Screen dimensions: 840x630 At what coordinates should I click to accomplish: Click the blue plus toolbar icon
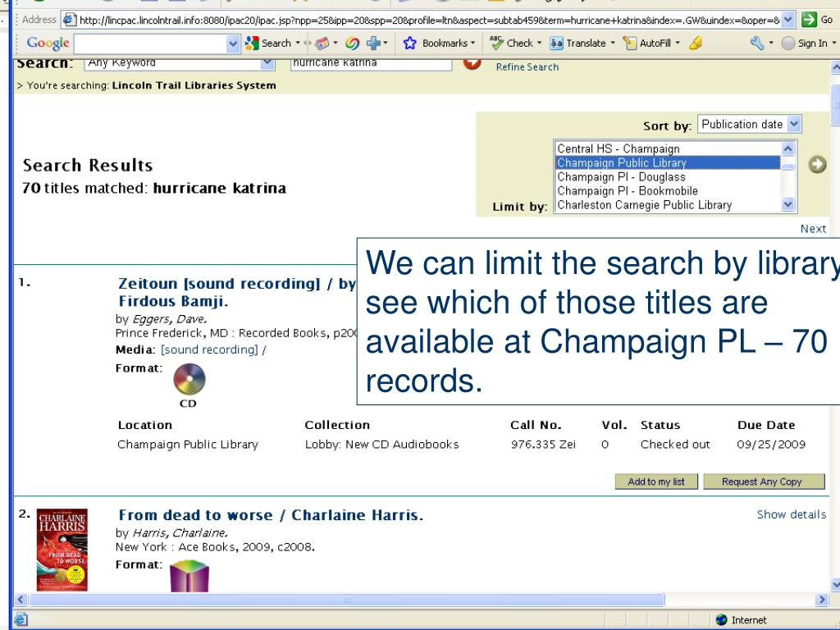(x=373, y=43)
